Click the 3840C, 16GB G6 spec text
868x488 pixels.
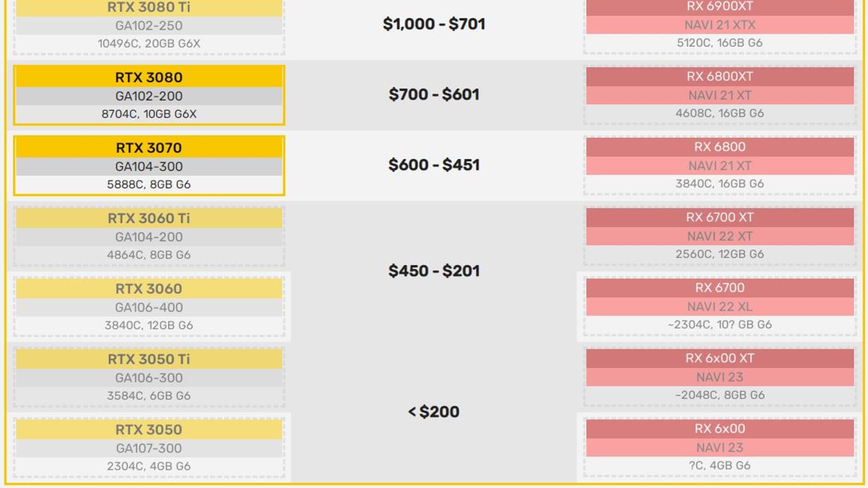(x=719, y=184)
